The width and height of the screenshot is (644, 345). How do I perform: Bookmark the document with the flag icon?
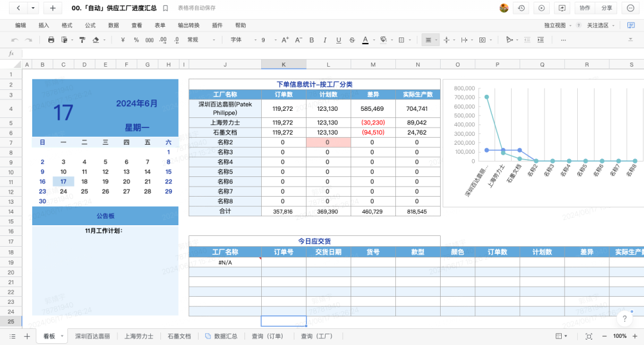pyautogui.click(x=166, y=8)
